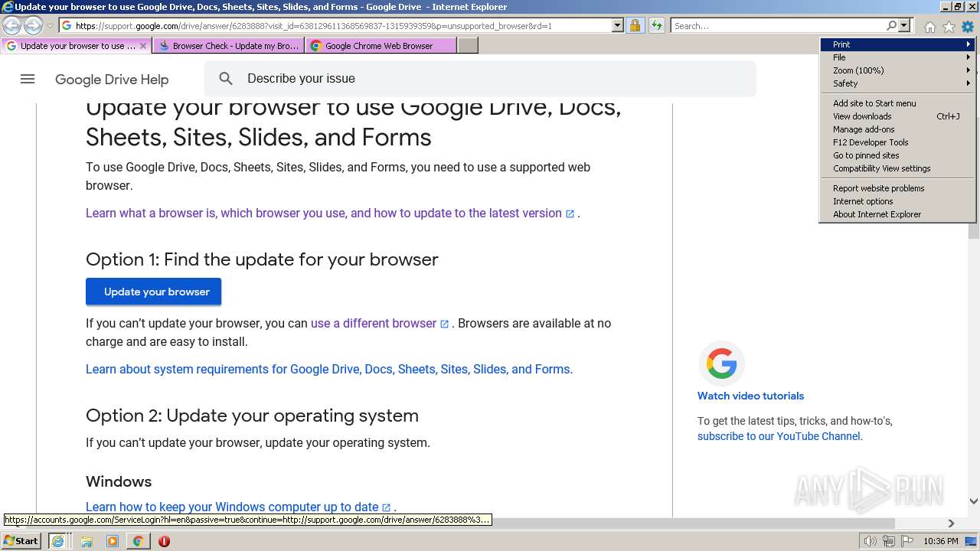This screenshot has height=551, width=980.
Task: Select Manage add-ons
Action: [897, 129]
